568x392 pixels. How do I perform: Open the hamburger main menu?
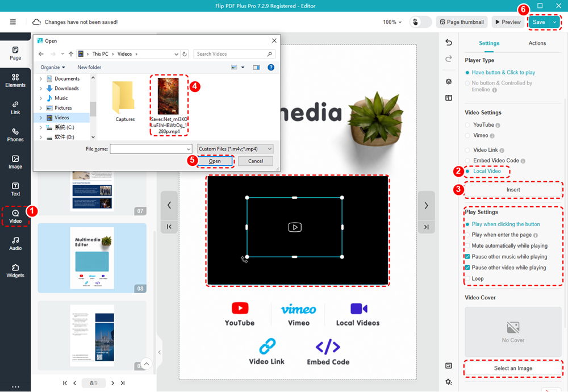12,22
